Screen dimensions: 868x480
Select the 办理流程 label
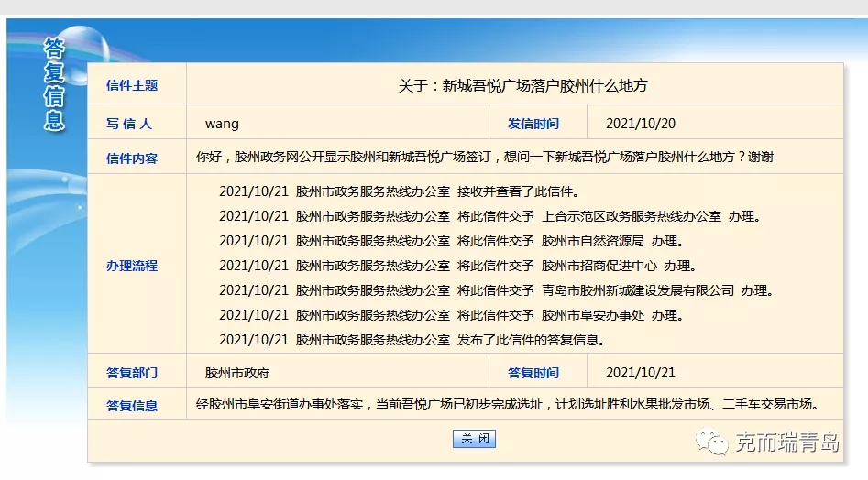[x=132, y=266]
